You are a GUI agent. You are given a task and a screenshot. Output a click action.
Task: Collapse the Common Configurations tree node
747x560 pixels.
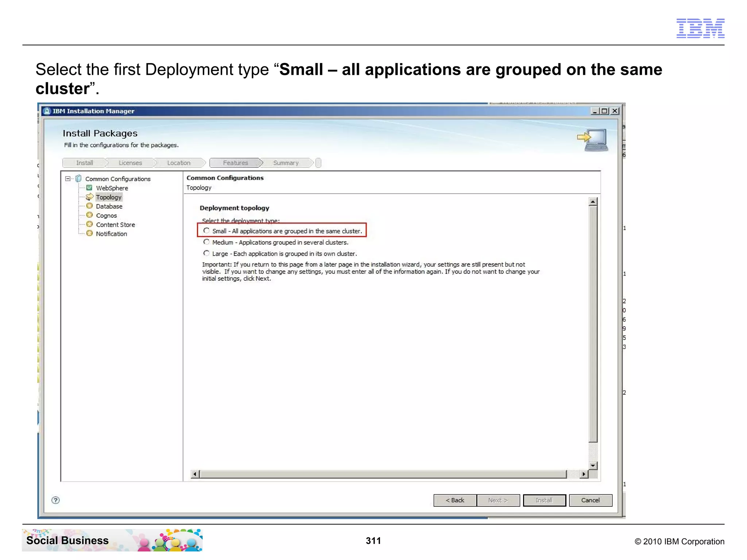click(68, 179)
